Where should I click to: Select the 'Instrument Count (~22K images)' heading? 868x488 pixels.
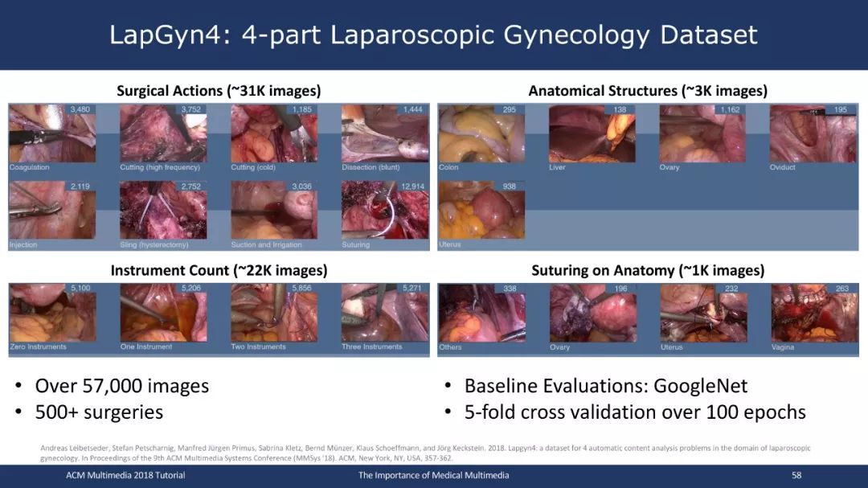219,270
